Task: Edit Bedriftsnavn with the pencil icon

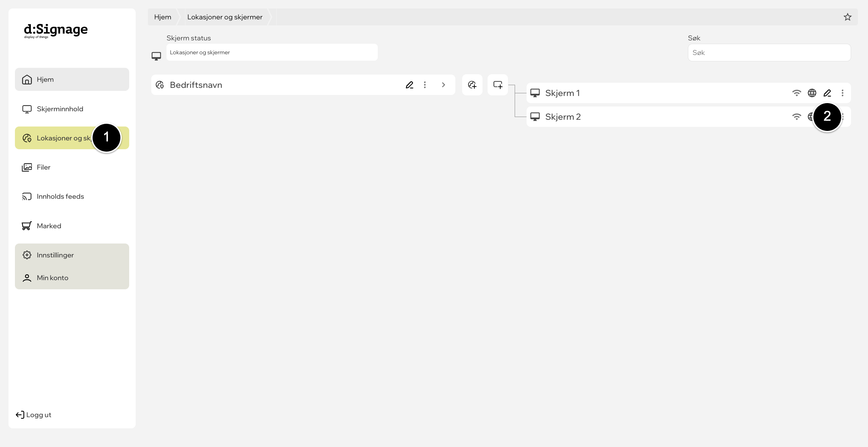Action: coord(410,85)
